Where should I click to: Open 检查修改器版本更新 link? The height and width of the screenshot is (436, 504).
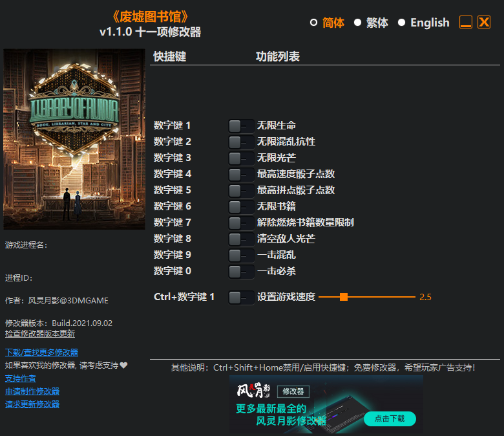click(40, 334)
